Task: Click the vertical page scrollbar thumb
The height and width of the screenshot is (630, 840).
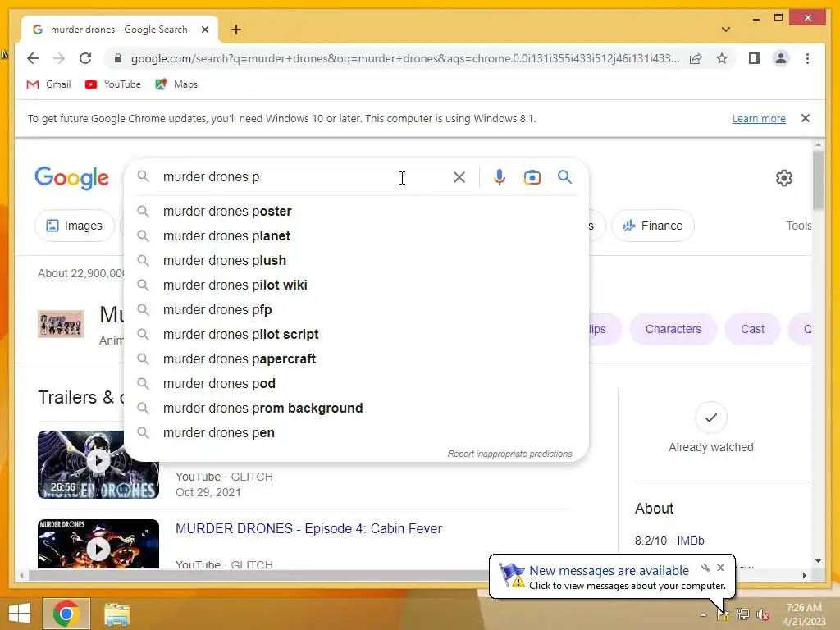Action: pos(818,180)
